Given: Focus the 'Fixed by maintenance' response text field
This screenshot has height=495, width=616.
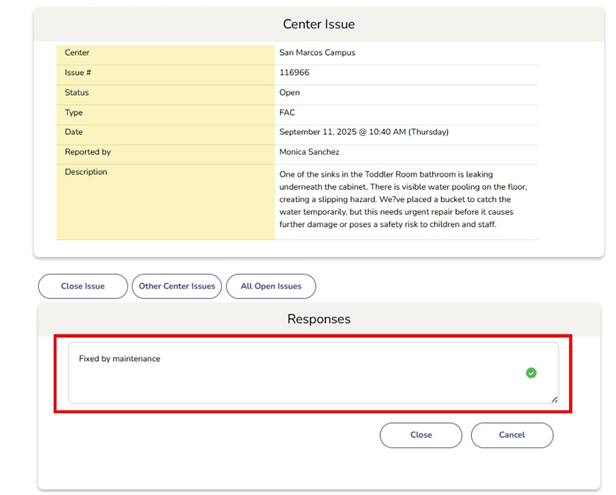Looking at the screenshot, I should tap(314, 373).
